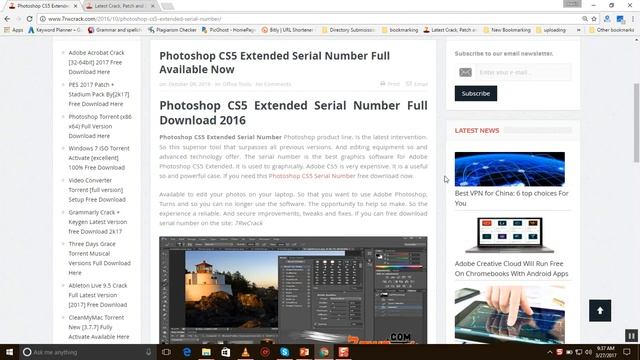640x360 pixels.
Task: Click the address bar URL field
Action: 310,19
